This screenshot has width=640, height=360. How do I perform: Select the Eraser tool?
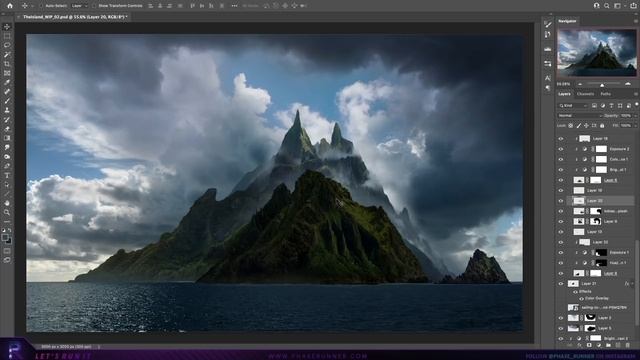pyautogui.click(x=7, y=129)
